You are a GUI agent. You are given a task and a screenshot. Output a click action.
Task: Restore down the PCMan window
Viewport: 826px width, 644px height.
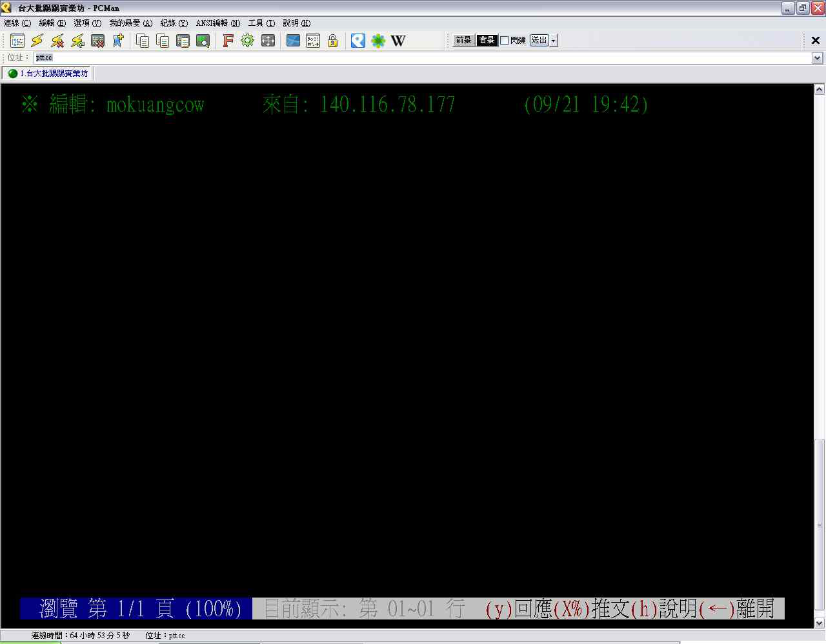pyautogui.click(x=803, y=8)
